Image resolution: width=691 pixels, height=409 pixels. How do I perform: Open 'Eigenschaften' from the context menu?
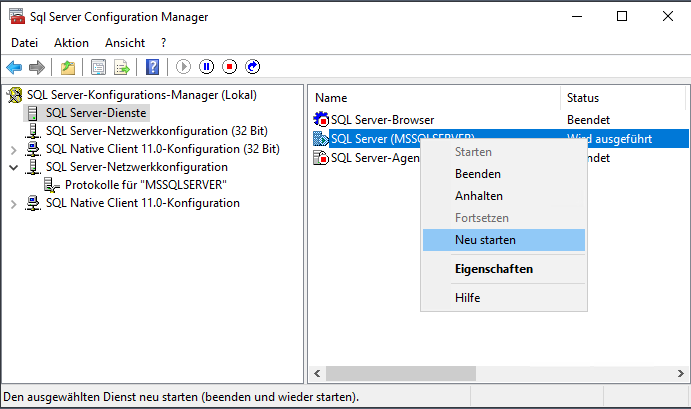[x=493, y=269]
